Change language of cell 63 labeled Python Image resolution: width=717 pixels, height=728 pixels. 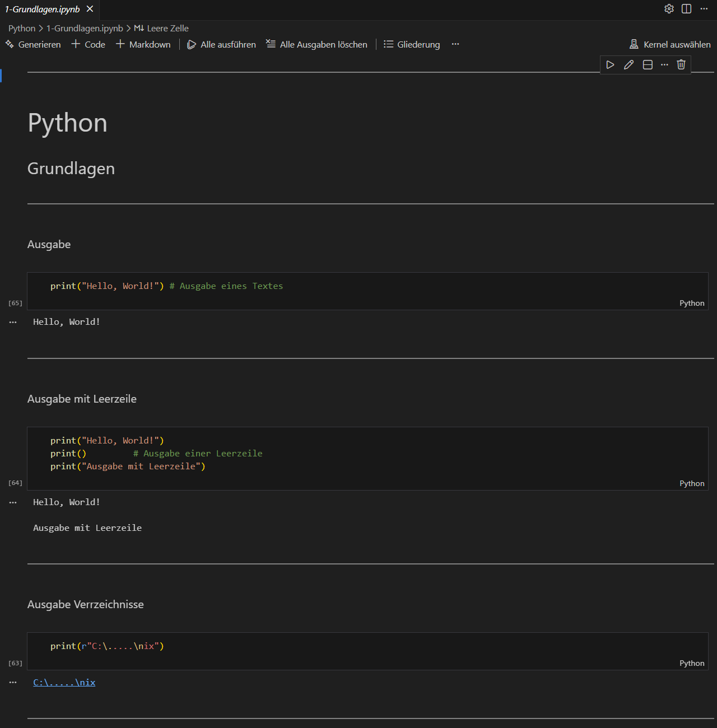click(x=692, y=663)
